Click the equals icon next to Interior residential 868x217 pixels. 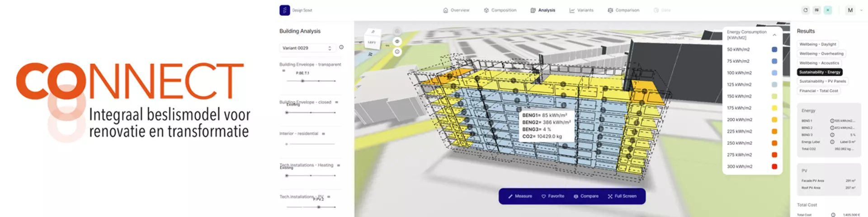coord(323,134)
